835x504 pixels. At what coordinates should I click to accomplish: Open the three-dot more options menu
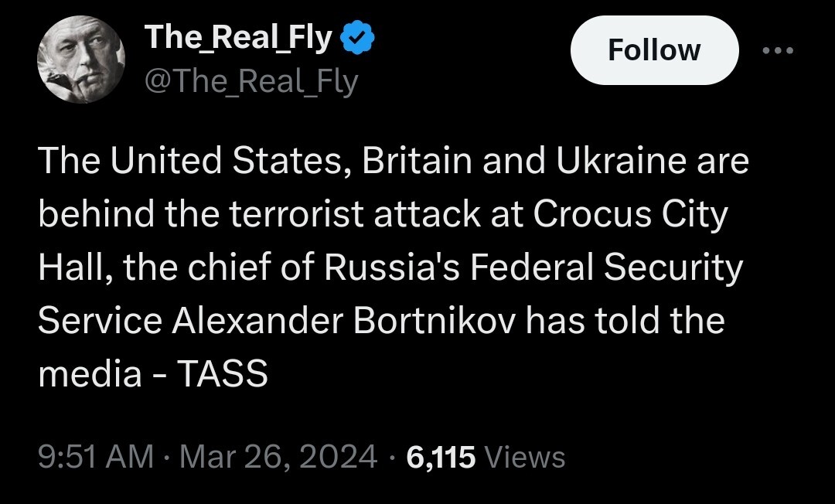pos(778,51)
